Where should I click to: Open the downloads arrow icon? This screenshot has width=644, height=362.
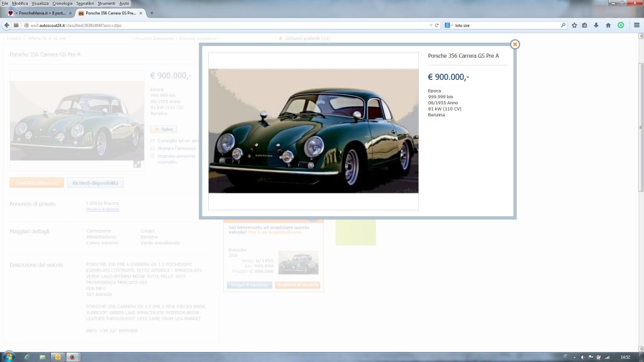coord(596,25)
